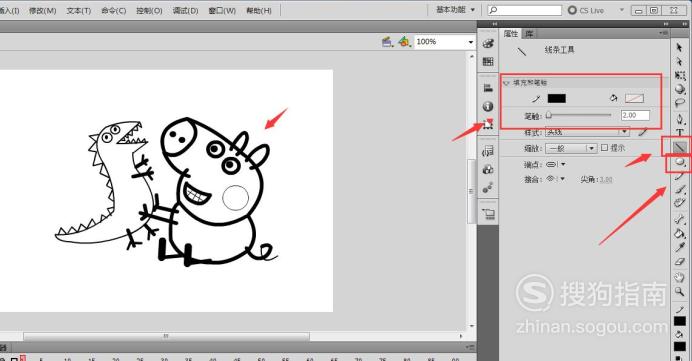Open the Transform panel icon
The height and width of the screenshot is (361, 692).
tap(488, 125)
